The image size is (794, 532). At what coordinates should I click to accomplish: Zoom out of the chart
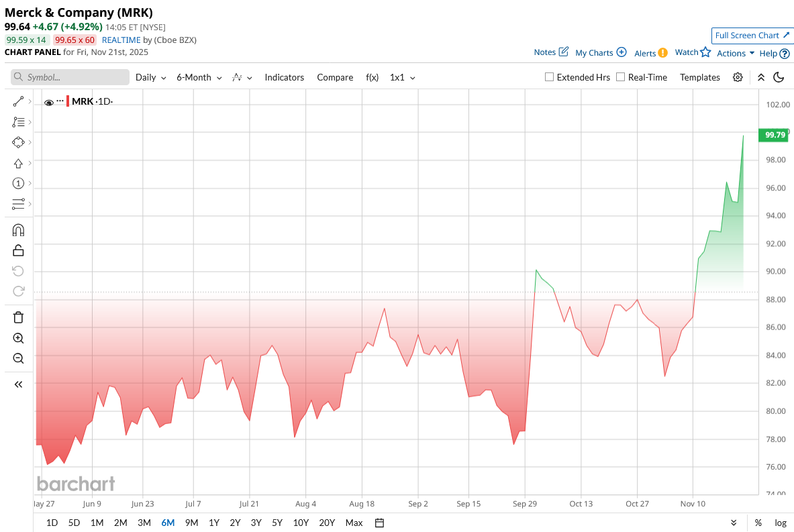(18, 358)
